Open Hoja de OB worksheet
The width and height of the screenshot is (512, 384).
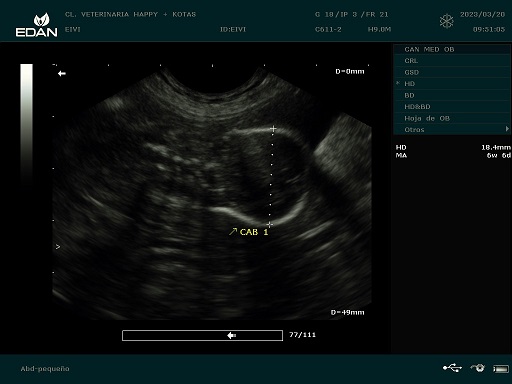tap(452, 118)
